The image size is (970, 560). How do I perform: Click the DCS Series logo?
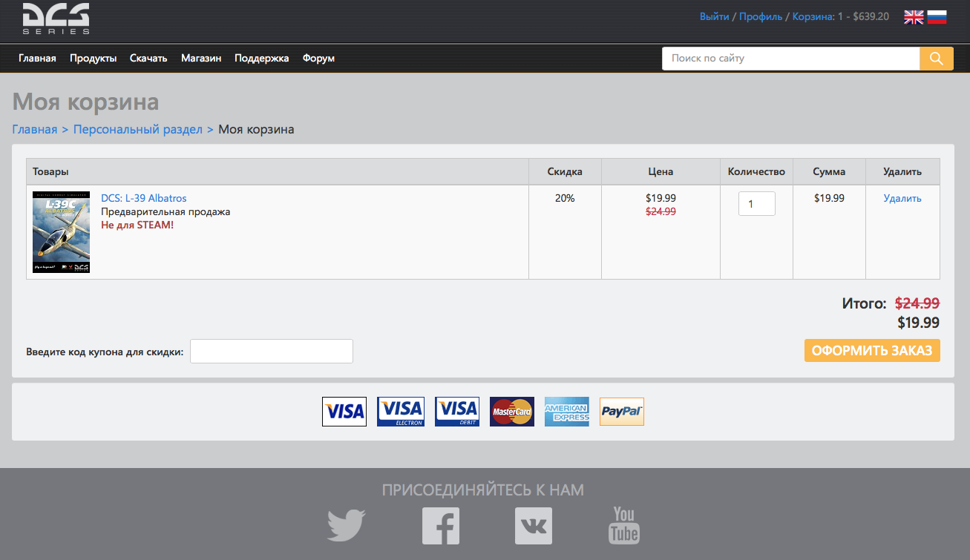point(56,19)
